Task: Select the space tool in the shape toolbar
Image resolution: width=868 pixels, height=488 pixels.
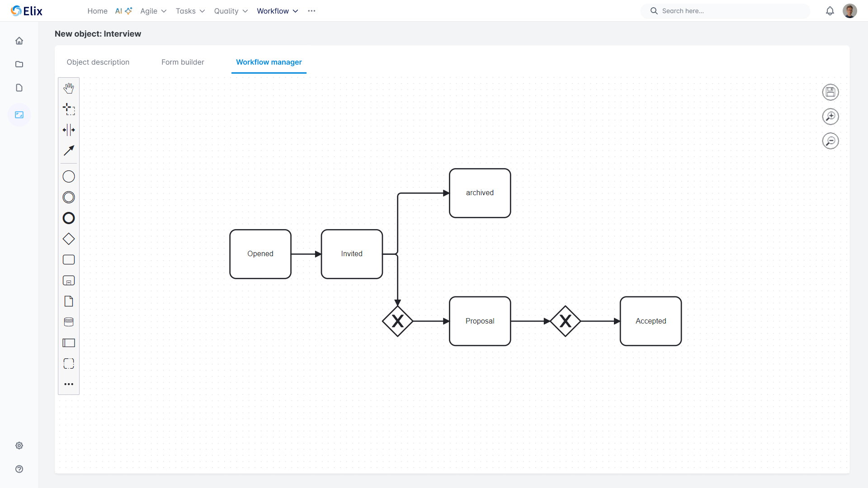Action: tap(69, 130)
